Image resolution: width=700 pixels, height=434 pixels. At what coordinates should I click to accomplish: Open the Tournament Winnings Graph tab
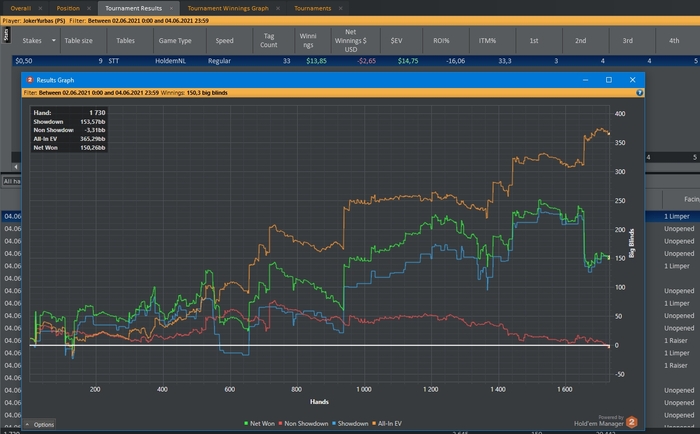tap(228, 8)
